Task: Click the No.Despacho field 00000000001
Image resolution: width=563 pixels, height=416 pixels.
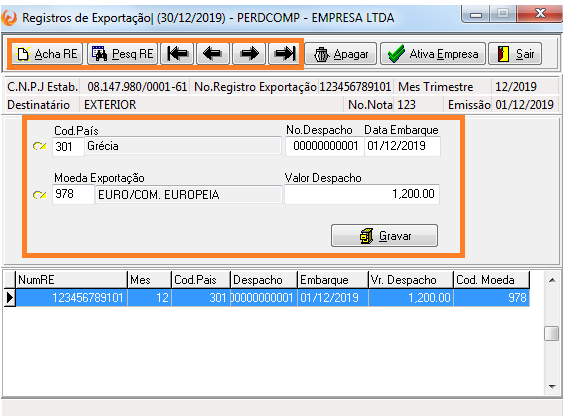Action: pyautogui.click(x=325, y=146)
